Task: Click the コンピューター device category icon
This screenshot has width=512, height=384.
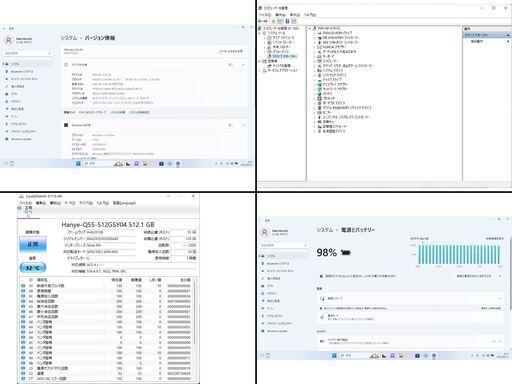Action: tap(319, 61)
